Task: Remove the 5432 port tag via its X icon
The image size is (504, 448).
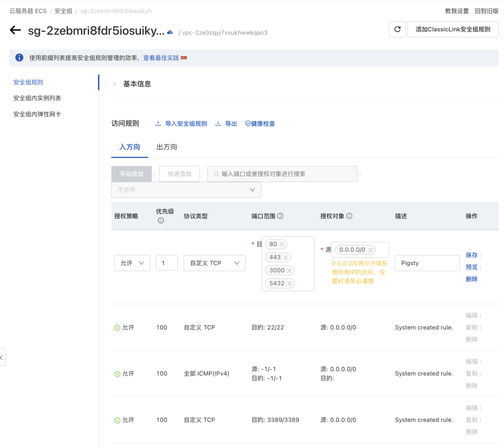Action: click(289, 283)
